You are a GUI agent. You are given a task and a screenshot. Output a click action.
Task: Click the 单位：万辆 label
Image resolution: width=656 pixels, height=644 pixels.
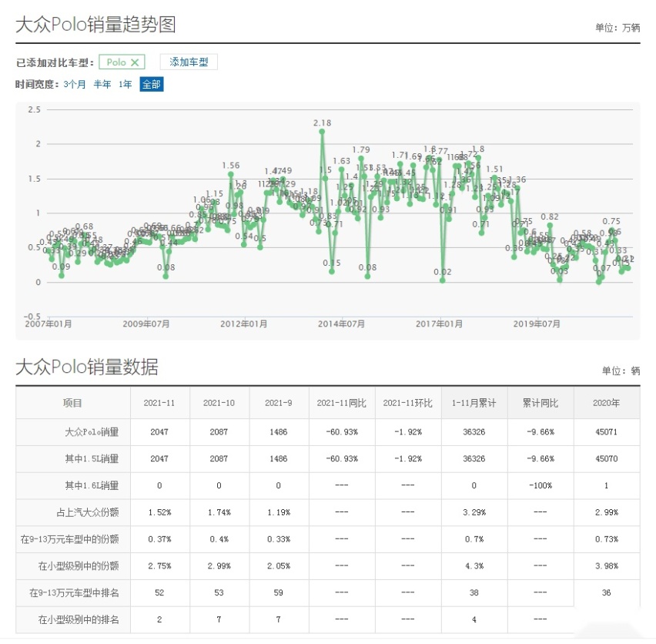(x=618, y=28)
